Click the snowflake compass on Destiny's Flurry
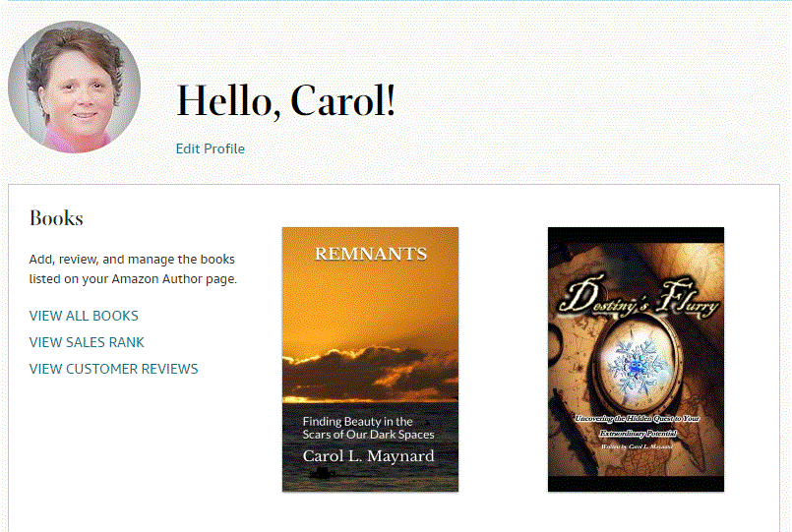Viewport: 792px width, 532px height. [x=637, y=367]
